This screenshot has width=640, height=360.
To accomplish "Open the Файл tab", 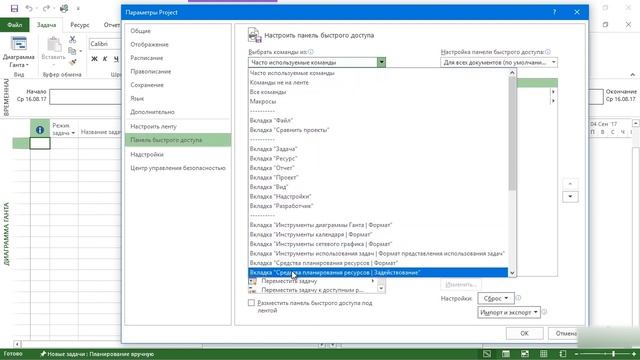I will [15, 25].
